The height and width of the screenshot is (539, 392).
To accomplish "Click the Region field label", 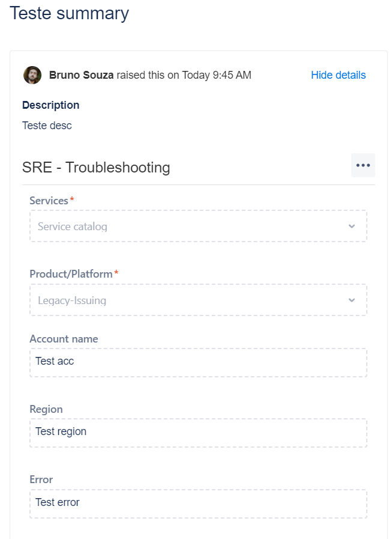I will pyautogui.click(x=46, y=409).
